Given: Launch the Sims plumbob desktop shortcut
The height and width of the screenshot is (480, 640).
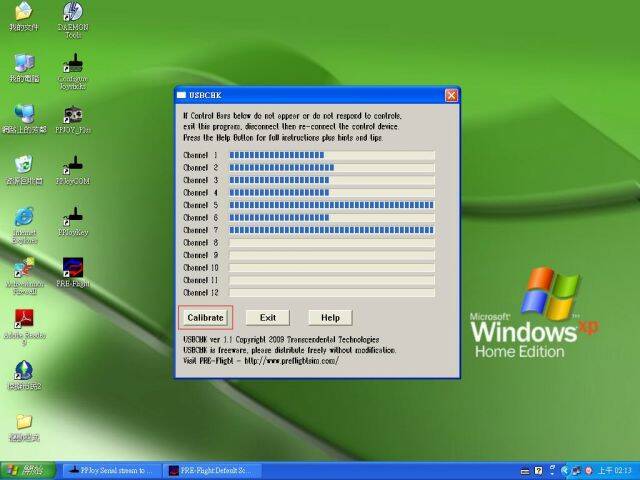Looking at the screenshot, I should tap(24, 376).
